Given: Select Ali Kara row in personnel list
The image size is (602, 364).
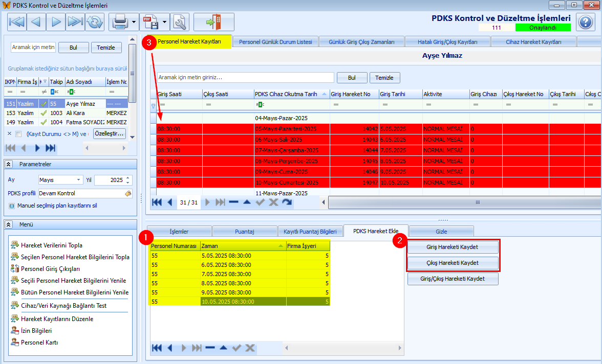Looking at the screenshot, I should pyautogui.click(x=66, y=113).
